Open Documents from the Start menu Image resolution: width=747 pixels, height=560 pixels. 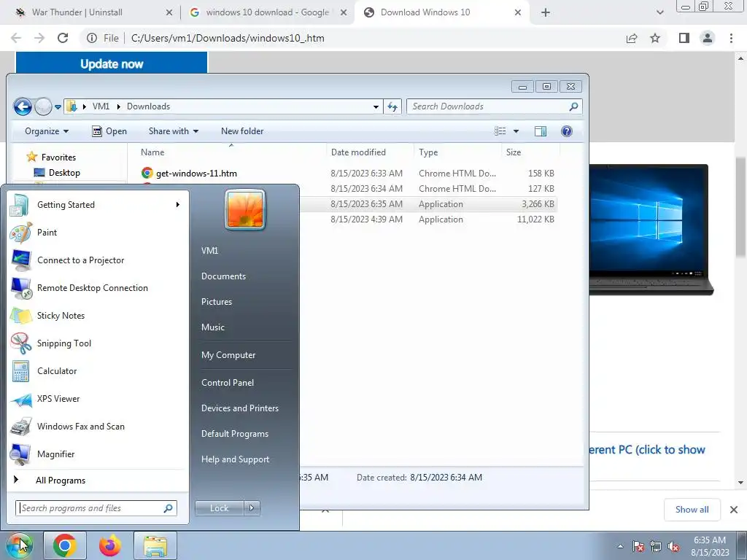(x=223, y=276)
